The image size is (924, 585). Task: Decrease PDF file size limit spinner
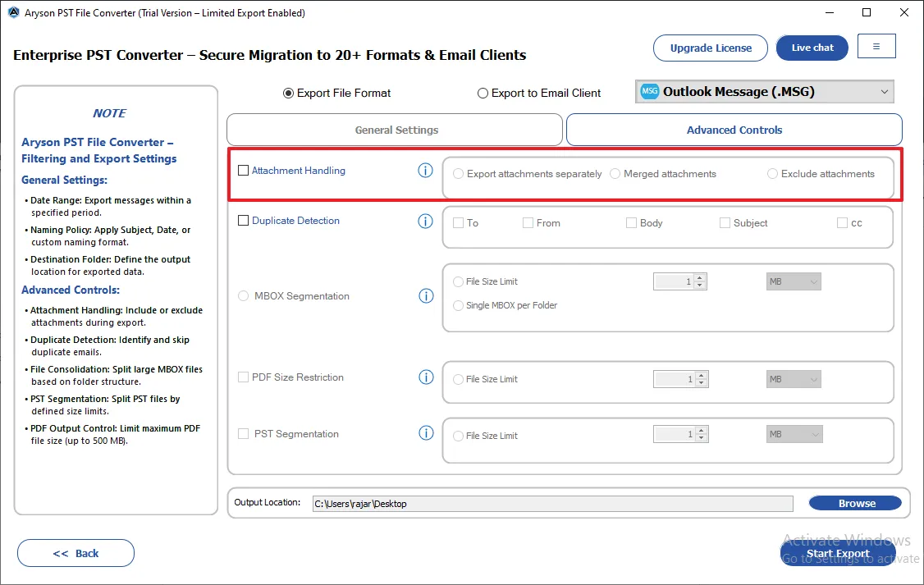tap(702, 383)
